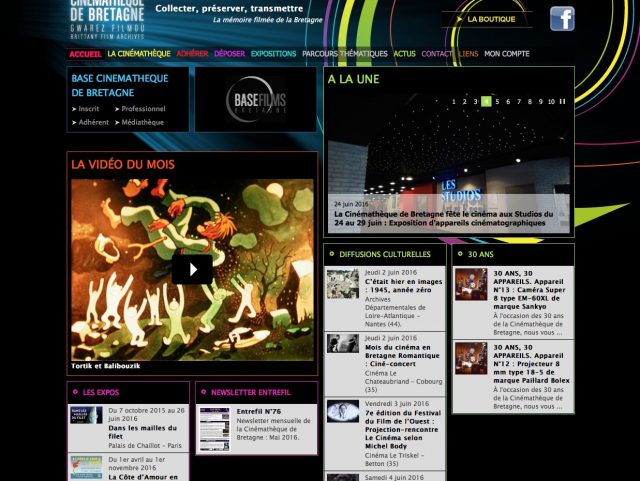This screenshot has width=640, height=481.
Task: Open the Base Cinémathèque de Bretagne heading
Action: pos(120,85)
